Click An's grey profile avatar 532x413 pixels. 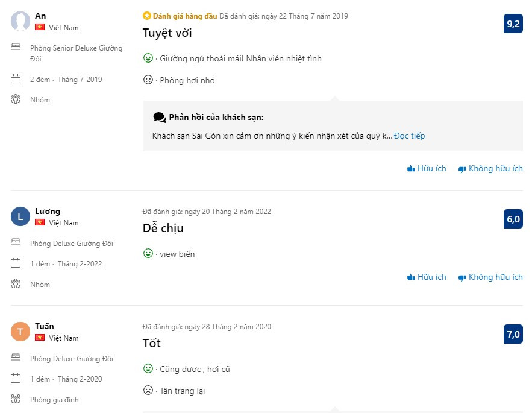(20, 22)
